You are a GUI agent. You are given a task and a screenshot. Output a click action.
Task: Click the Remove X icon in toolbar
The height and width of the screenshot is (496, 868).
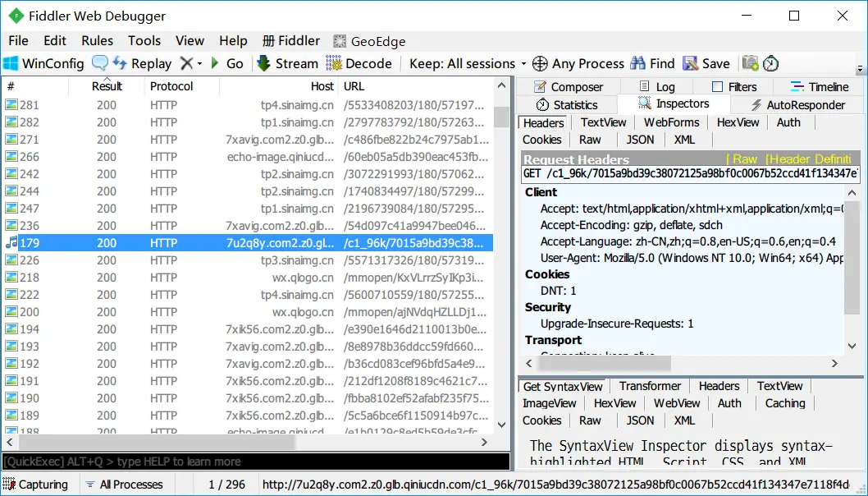186,63
